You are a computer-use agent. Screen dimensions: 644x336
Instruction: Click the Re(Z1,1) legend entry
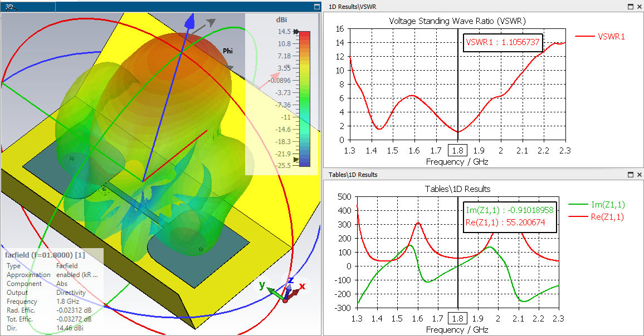[x=596, y=216]
